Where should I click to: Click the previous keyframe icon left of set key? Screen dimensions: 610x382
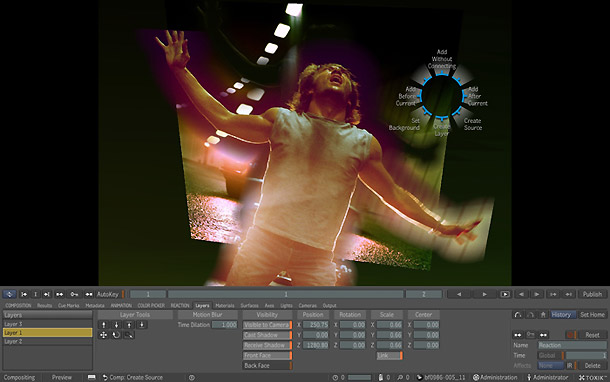point(60,294)
